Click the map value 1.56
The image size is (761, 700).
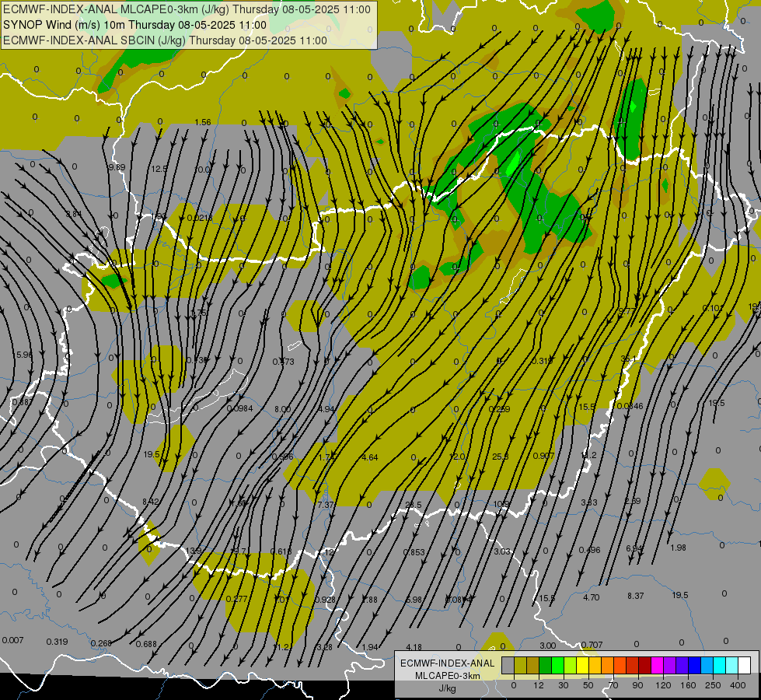[x=203, y=122]
